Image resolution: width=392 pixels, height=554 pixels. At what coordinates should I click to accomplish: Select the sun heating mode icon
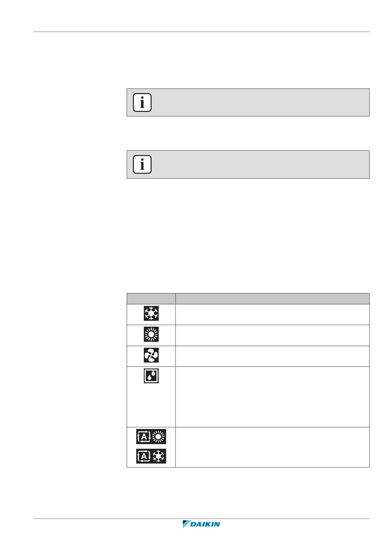[x=151, y=334]
